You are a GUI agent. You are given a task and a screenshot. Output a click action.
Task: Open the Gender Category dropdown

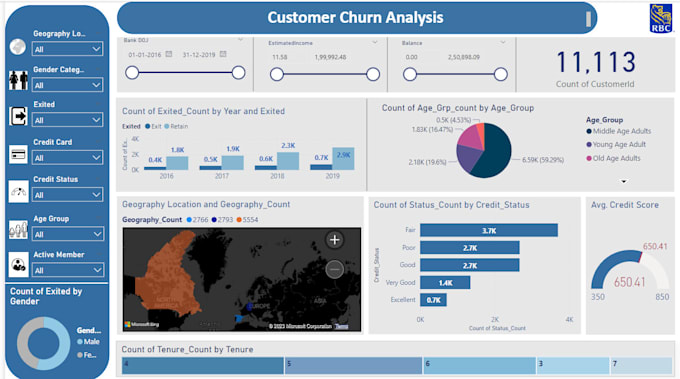coord(67,85)
